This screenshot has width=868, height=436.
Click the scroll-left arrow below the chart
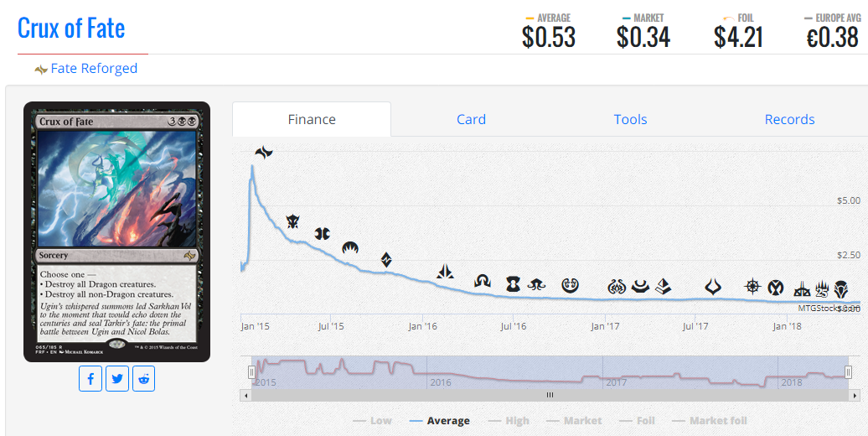(x=245, y=394)
